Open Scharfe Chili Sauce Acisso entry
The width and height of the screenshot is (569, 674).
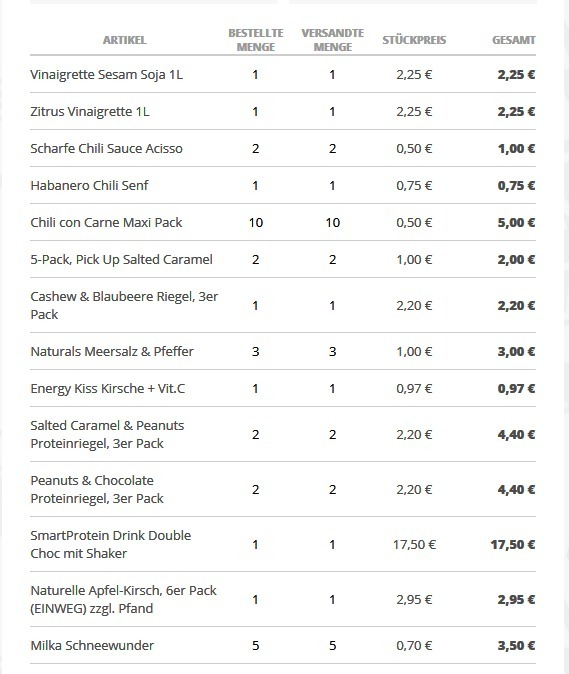(106, 148)
